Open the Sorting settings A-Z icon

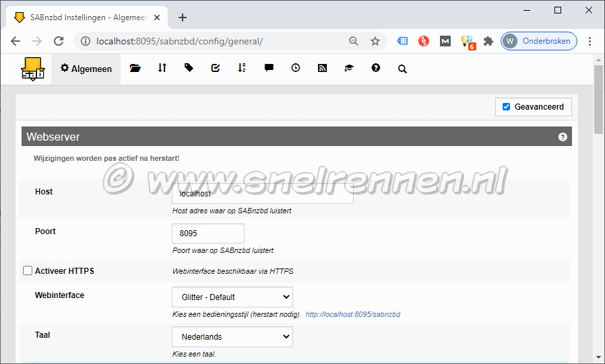[242, 68]
